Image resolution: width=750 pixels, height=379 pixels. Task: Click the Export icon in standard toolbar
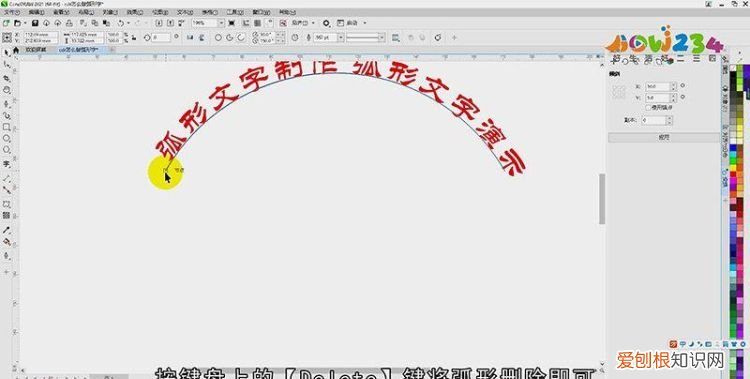pos(170,23)
